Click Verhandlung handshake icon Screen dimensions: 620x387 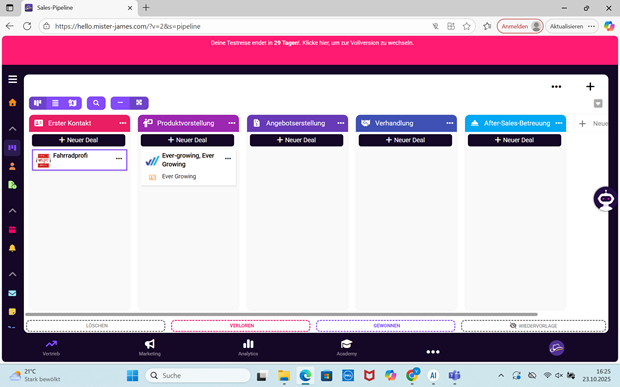(365, 123)
